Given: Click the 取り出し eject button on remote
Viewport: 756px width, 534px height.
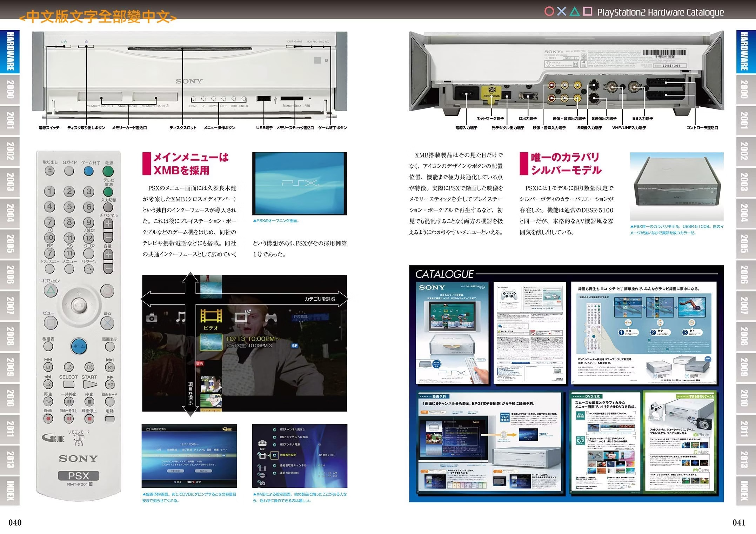Looking at the screenshot, I should pyautogui.click(x=49, y=171).
